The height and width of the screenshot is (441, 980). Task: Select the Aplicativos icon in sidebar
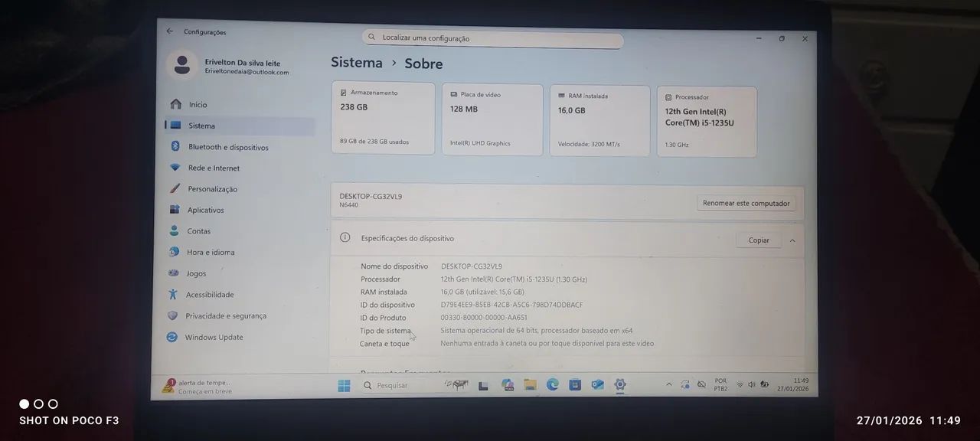pyautogui.click(x=175, y=210)
